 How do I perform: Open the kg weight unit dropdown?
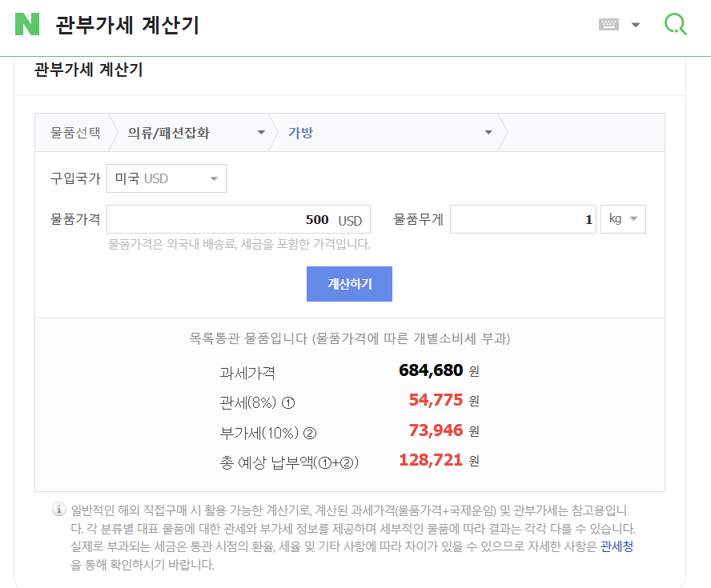623,219
